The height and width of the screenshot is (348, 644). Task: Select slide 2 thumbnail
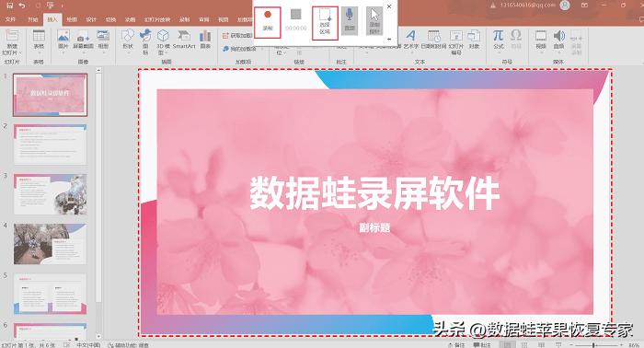pyautogui.click(x=50, y=145)
